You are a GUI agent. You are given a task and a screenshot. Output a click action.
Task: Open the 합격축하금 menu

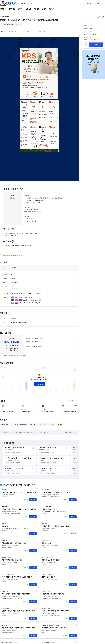(12, 9)
